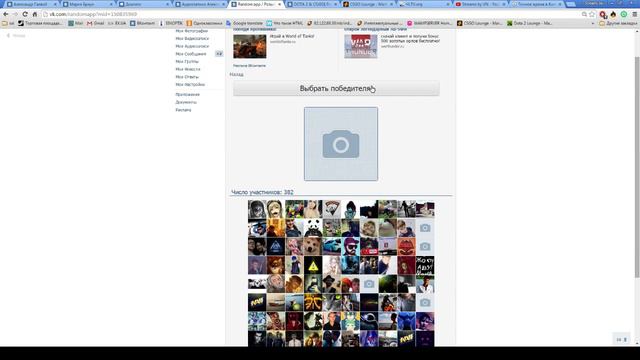Open the Google translate bookmark
Screen dimensions: 640x360
pos(244,23)
